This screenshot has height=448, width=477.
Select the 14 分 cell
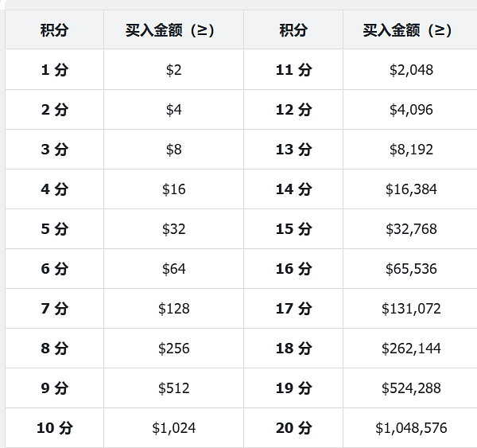pos(293,189)
